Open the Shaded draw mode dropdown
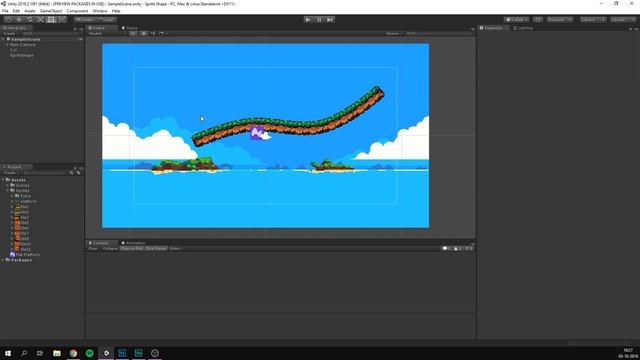Image resolution: width=640 pixels, height=360 pixels. pos(107,33)
